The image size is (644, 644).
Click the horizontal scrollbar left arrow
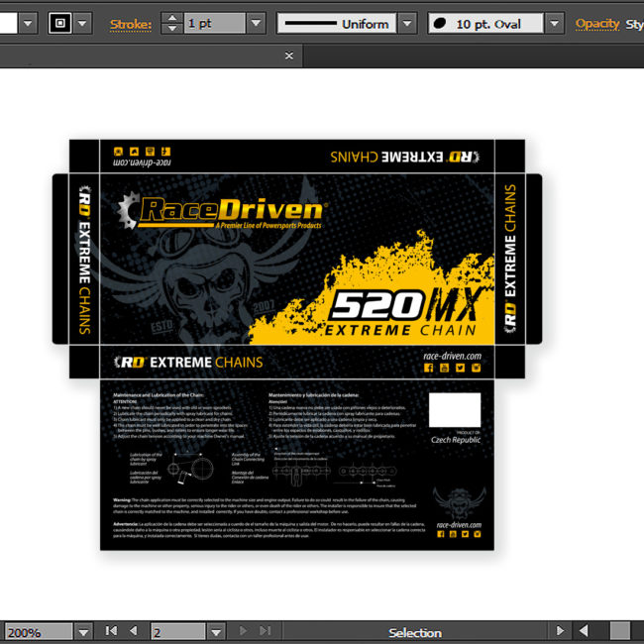584,631
